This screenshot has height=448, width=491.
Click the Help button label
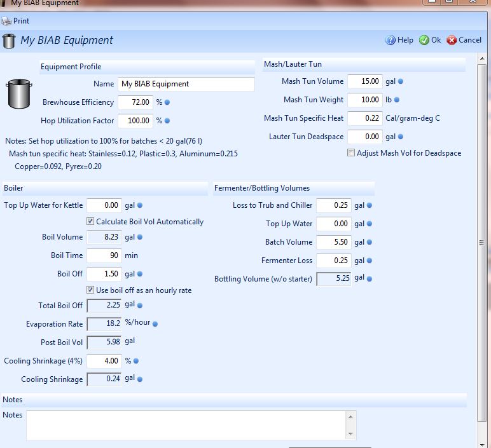405,40
